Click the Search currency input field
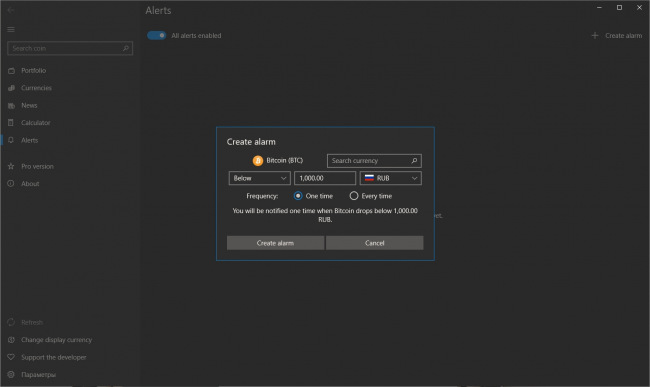 tap(374, 161)
